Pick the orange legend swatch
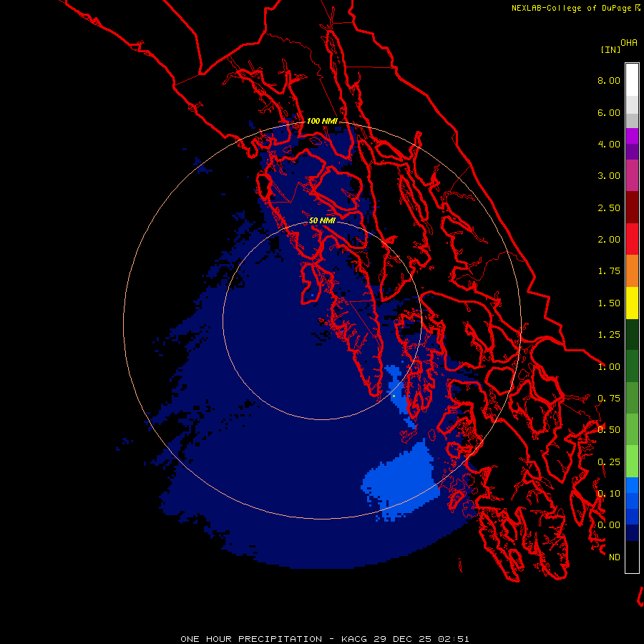This screenshot has width=644, height=644. (632, 270)
